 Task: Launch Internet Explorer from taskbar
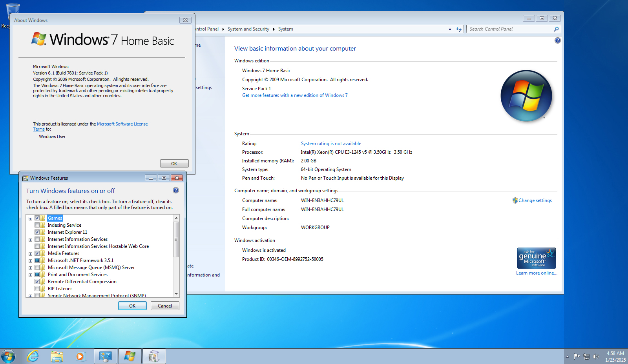click(x=33, y=356)
